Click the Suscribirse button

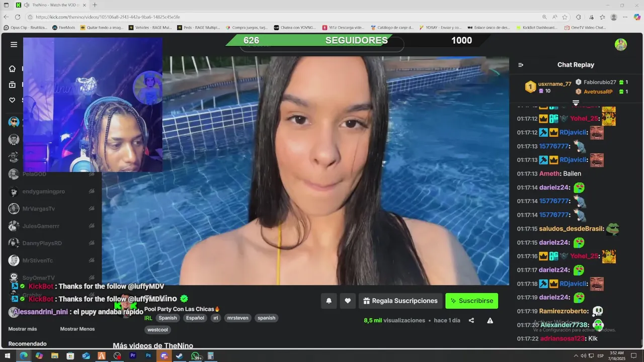click(x=471, y=301)
